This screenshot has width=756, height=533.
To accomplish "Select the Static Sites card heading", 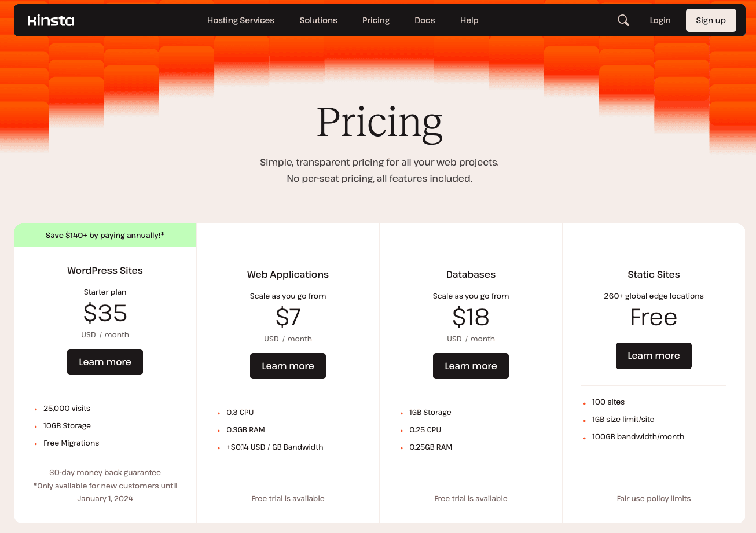I will (654, 274).
